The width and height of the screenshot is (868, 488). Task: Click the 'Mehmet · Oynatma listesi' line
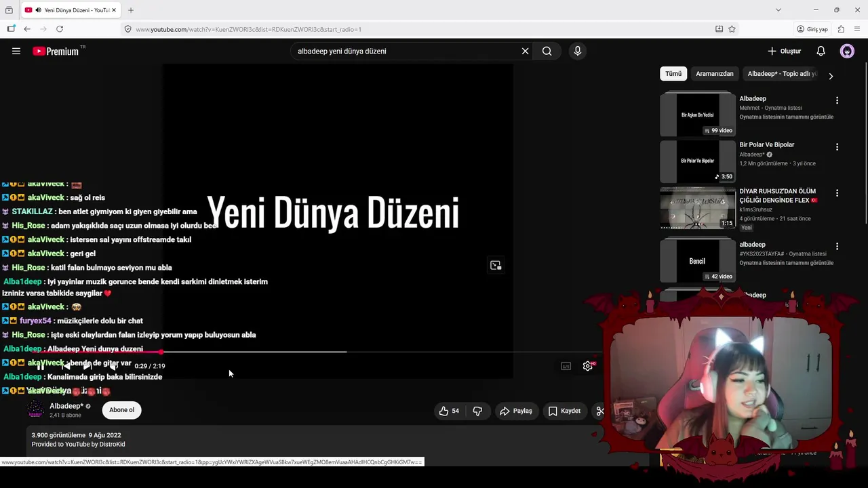point(770,108)
